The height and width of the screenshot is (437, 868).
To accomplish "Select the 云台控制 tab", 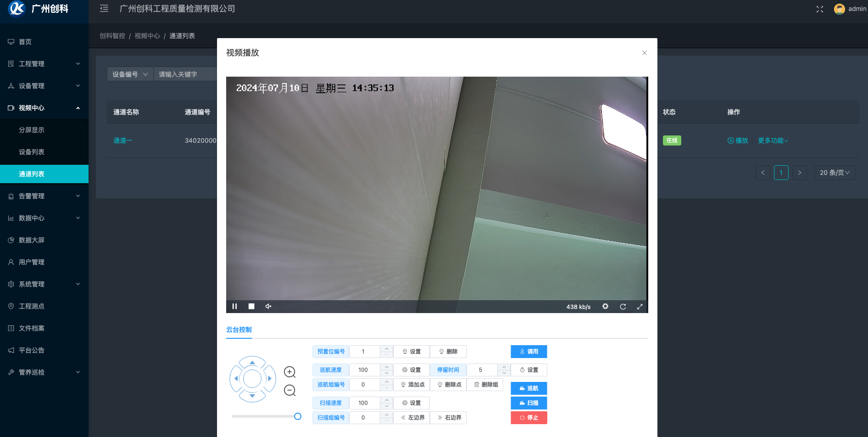I will [x=239, y=330].
